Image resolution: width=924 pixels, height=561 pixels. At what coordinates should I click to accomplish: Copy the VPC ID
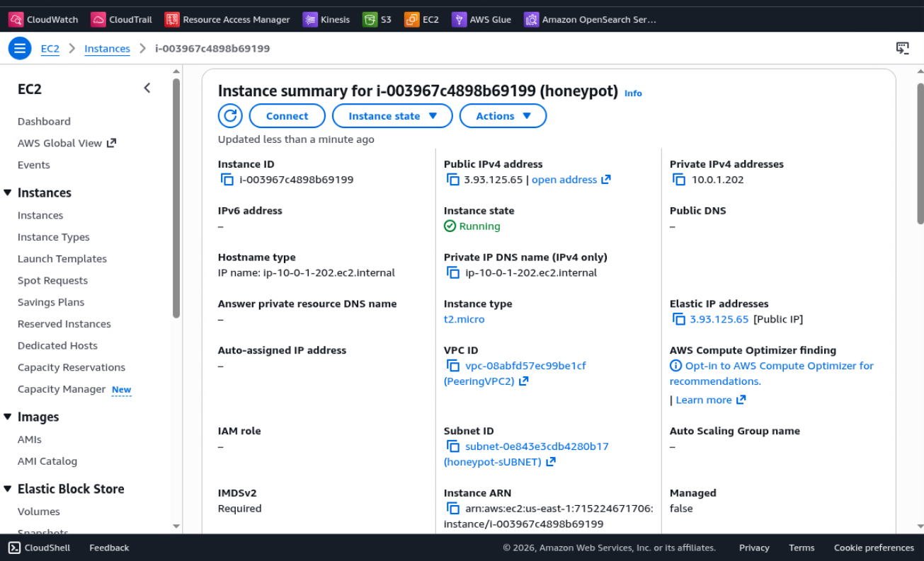(x=453, y=366)
